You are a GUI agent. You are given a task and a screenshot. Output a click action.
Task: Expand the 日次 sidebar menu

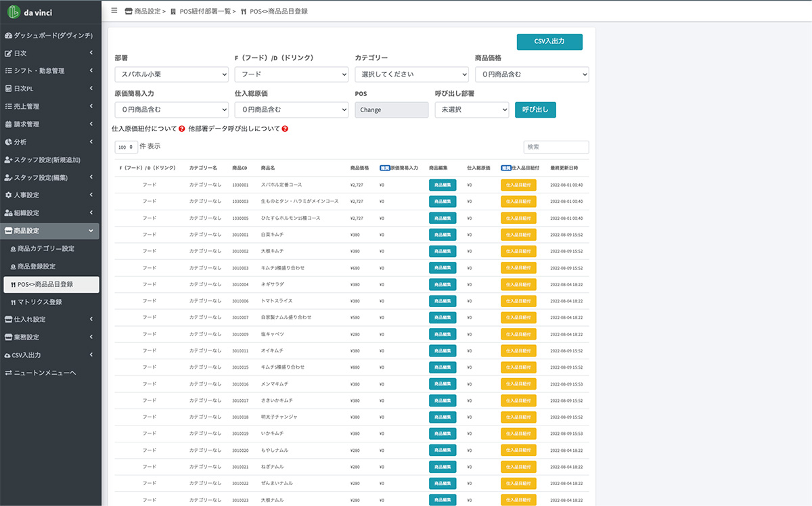click(51, 53)
